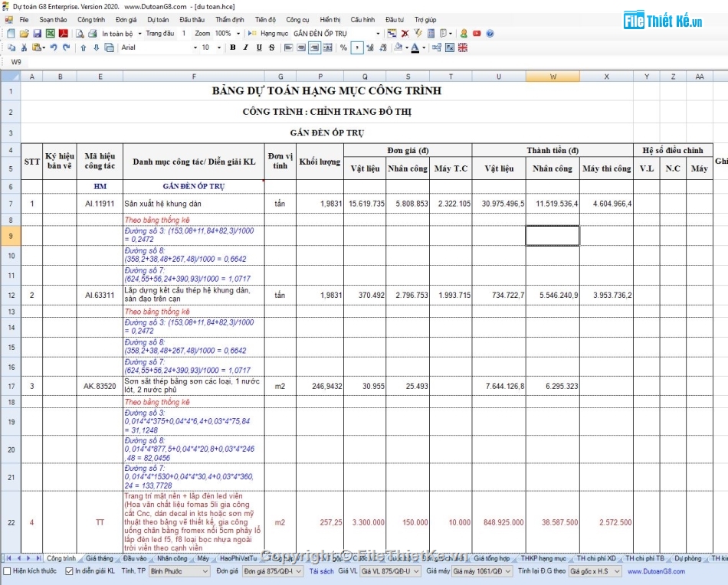
Task: Click the Tải sách link
Action: pos(321,571)
